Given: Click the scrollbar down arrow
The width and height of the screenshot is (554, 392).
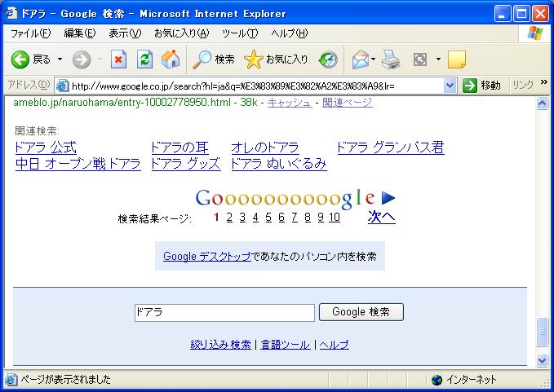Looking at the screenshot, I should (542, 360).
